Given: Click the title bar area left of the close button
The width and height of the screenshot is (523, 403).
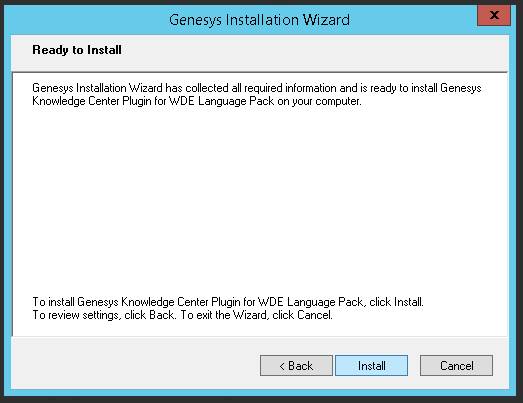Looking at the screenshot, I should (x=414, y=19).
